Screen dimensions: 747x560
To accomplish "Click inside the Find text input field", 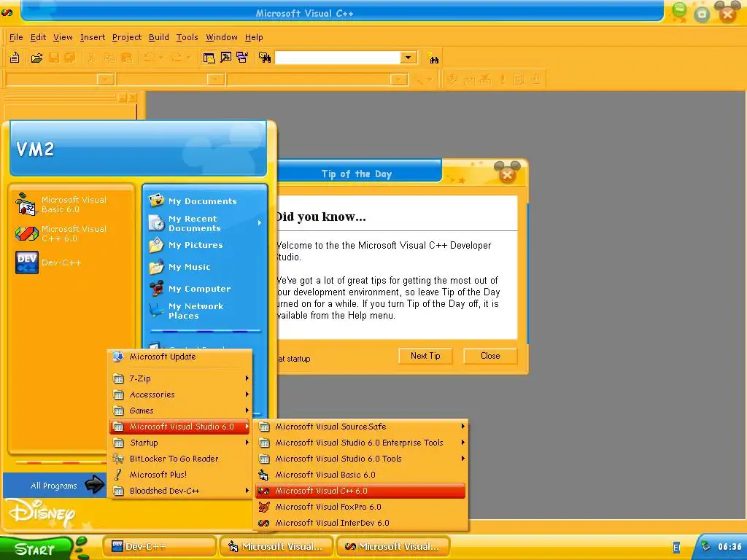I will pos(338,58).
